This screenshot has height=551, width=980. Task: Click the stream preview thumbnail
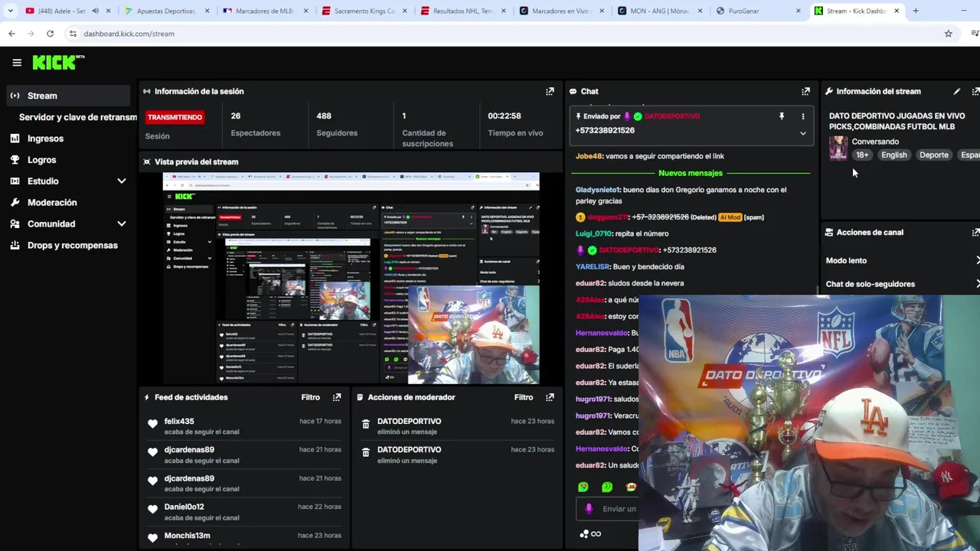point(351,278)
